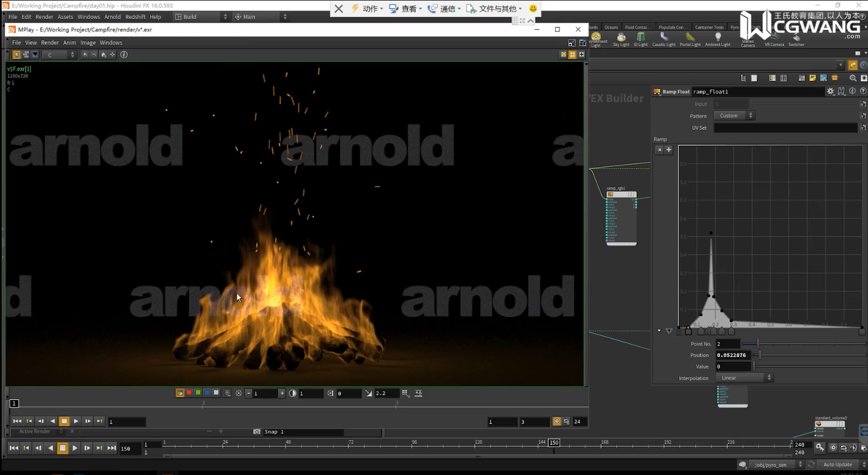Play forward in the MPlay playbar
868x475 pixels.
coord(76,421)
